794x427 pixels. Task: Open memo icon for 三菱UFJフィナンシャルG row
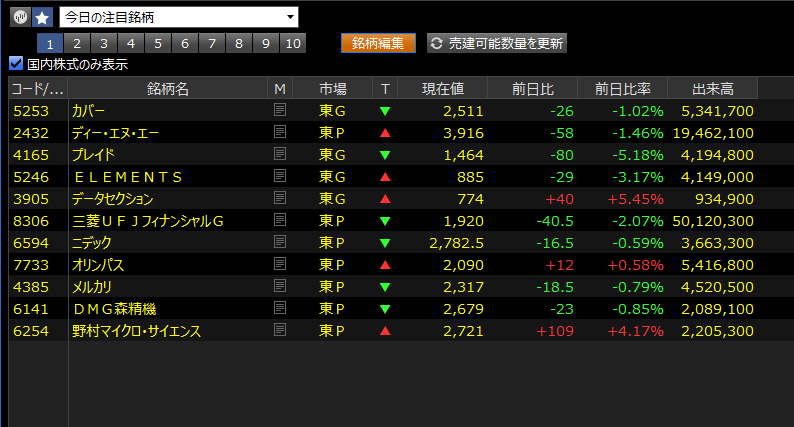pyautogui.click(x=280, y=220)
